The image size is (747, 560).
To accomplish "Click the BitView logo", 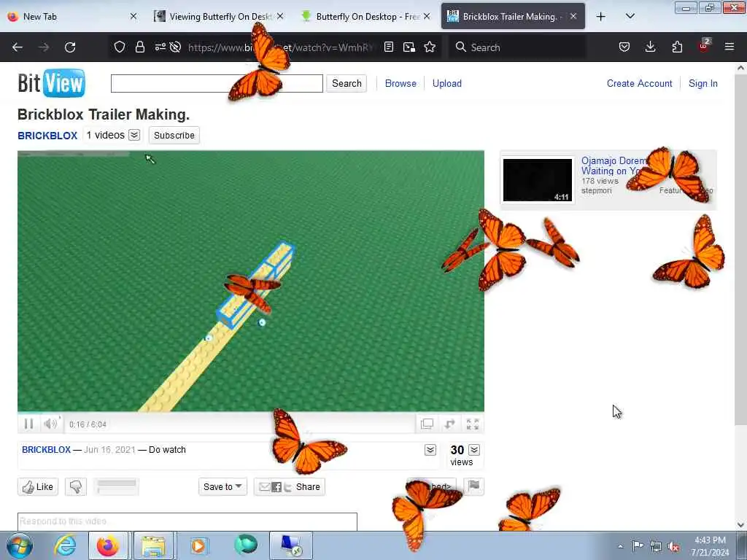I will click(x=52, y=83).
